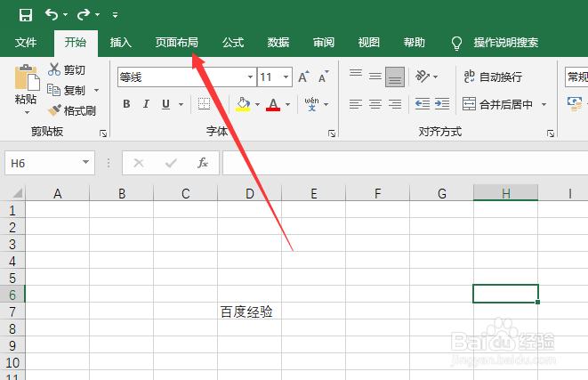Click the fx insert function icon

(203, 163)
